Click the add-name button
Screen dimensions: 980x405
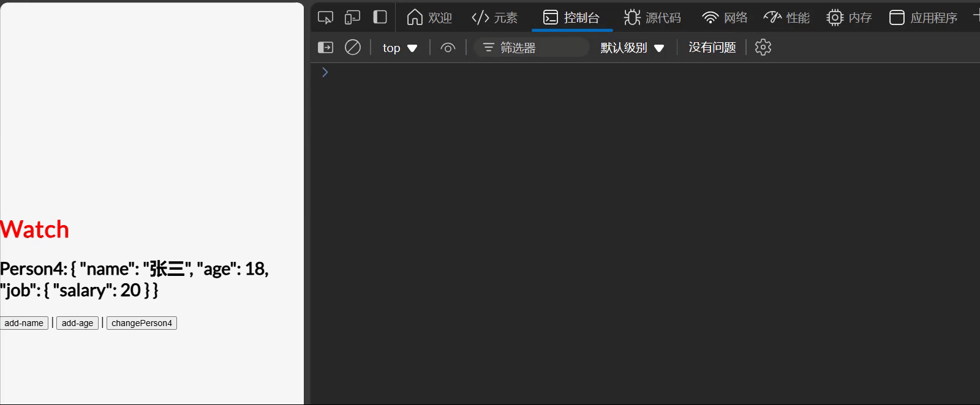(24, 323)
